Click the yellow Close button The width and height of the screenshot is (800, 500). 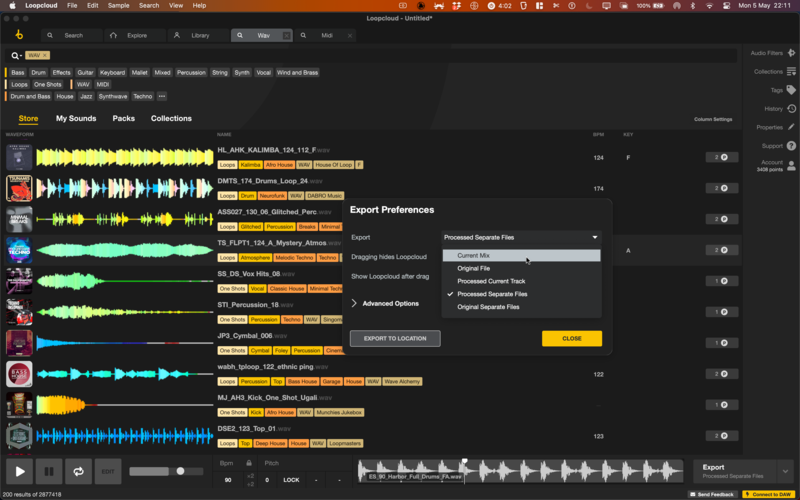(571, 339)
